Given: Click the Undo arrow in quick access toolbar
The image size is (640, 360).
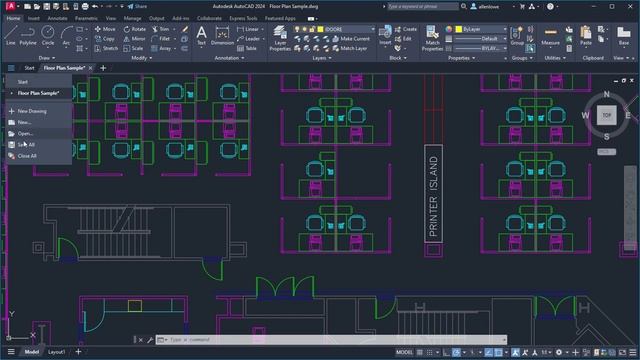Looking at the screenshot, I should (95, 7).
